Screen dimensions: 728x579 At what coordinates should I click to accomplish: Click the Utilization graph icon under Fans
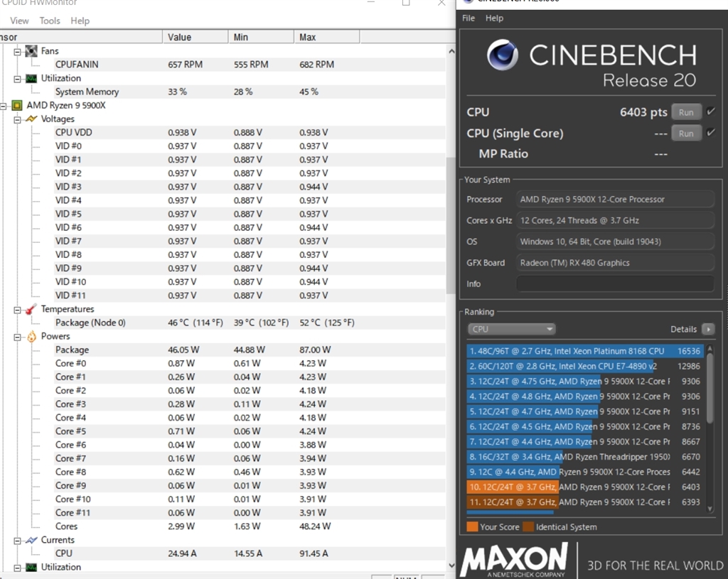tap(31, 78)
